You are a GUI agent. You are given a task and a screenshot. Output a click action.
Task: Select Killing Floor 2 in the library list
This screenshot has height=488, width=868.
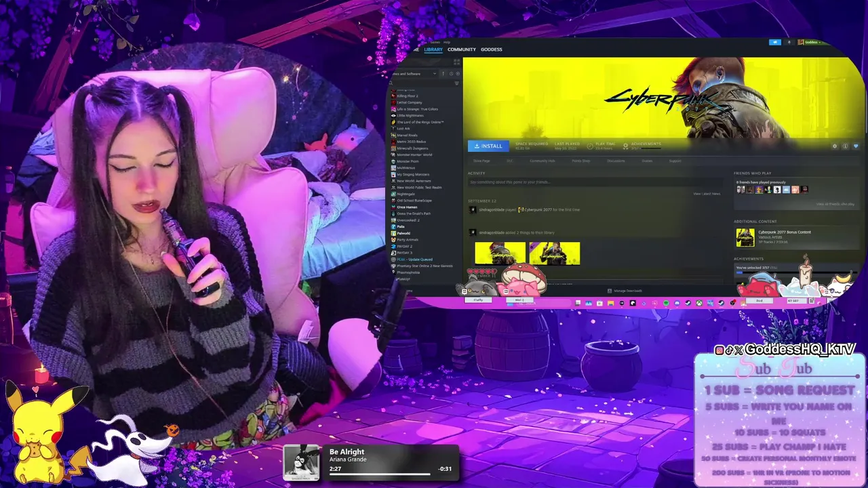tap(407, 96)
